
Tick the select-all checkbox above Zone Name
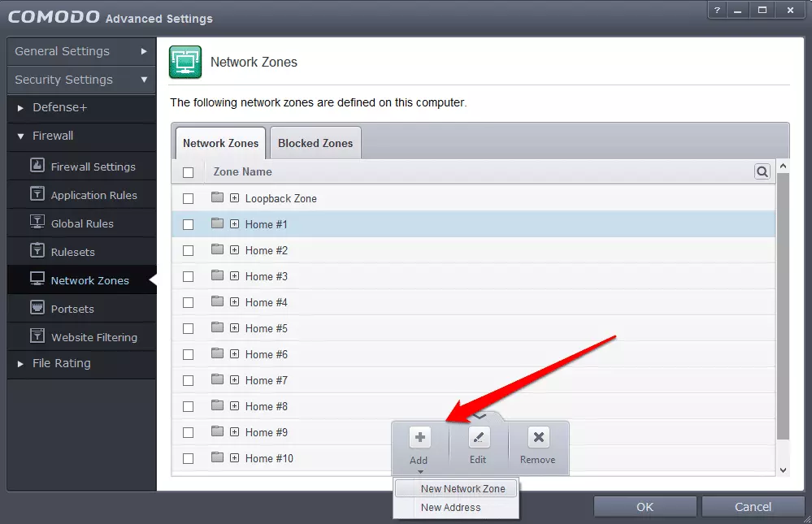tap(188, 171)
